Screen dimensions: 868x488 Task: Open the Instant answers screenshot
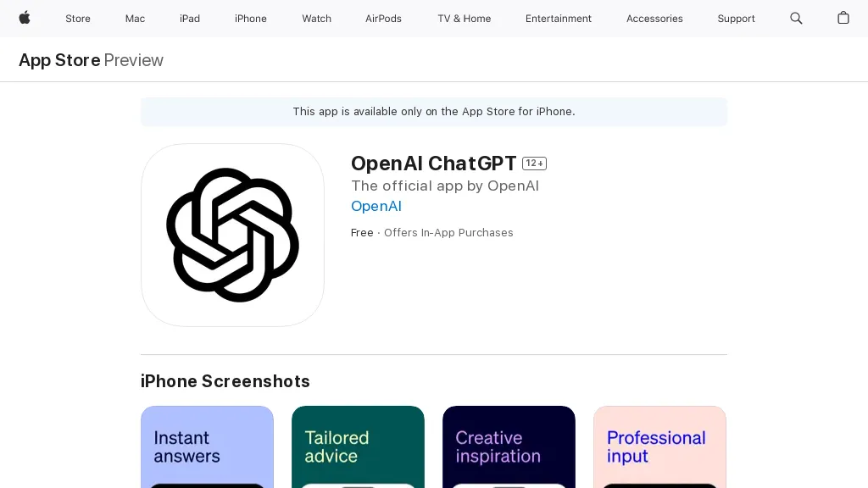pyautogui.click(x=207, y=447)
